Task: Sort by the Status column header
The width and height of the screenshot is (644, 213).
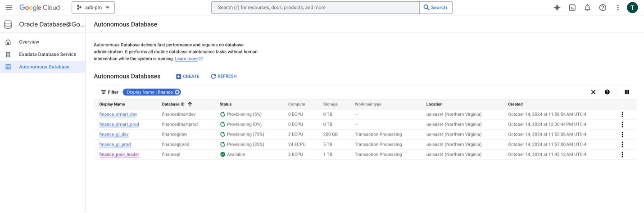Action: tap(226, 104)
